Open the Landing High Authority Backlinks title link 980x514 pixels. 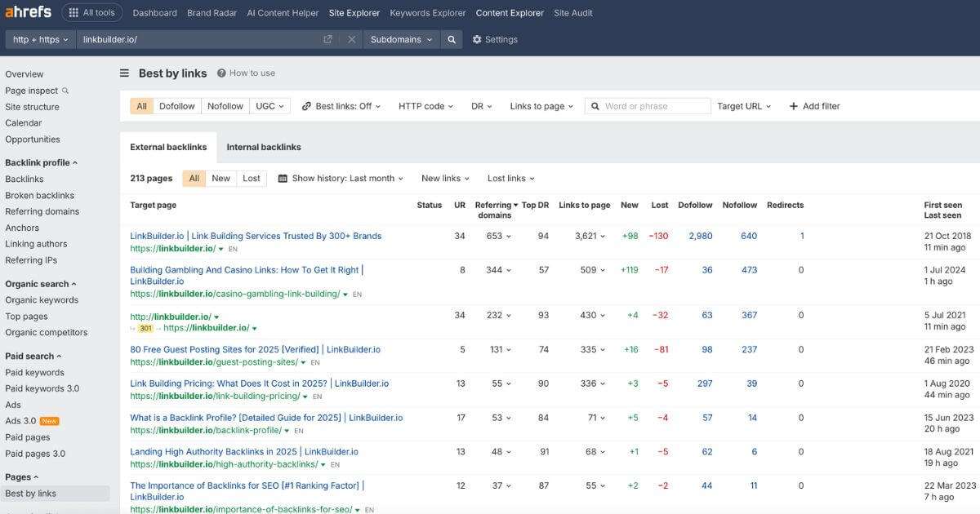(244, 451)
